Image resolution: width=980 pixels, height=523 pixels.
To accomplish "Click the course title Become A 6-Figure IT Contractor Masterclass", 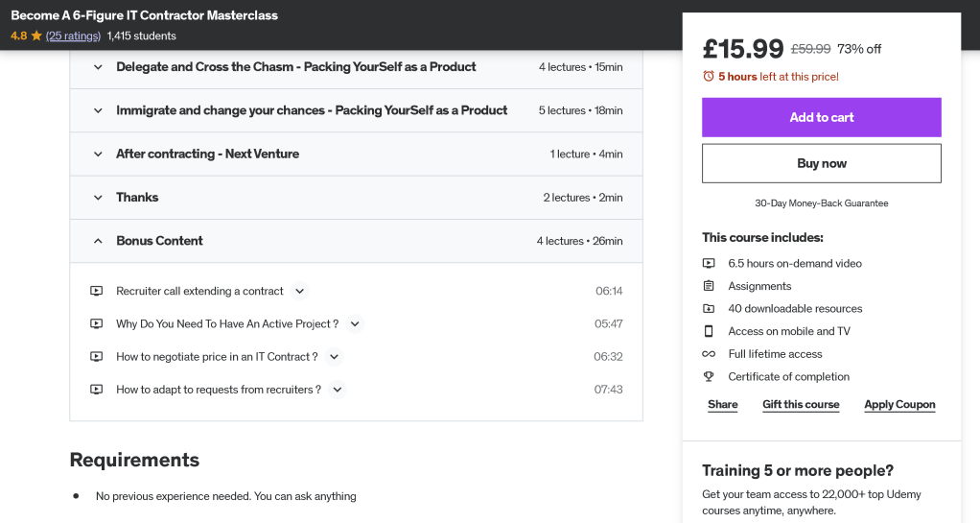I will (145, 15).
